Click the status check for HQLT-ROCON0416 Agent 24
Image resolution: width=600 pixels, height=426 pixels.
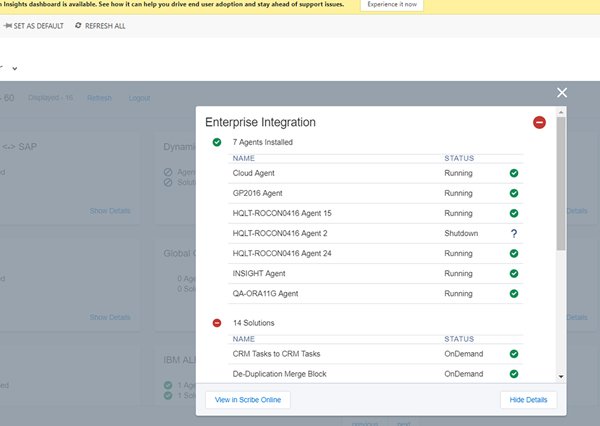514,253
